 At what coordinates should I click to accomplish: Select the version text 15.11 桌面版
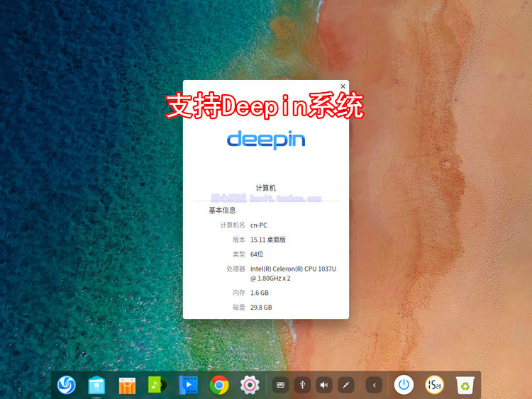(x=268, y=240)
